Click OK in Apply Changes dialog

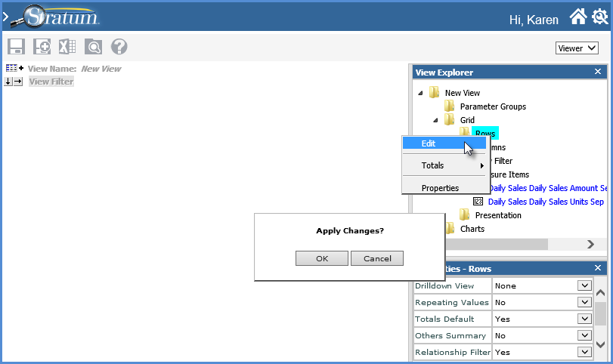click(322, 258)
